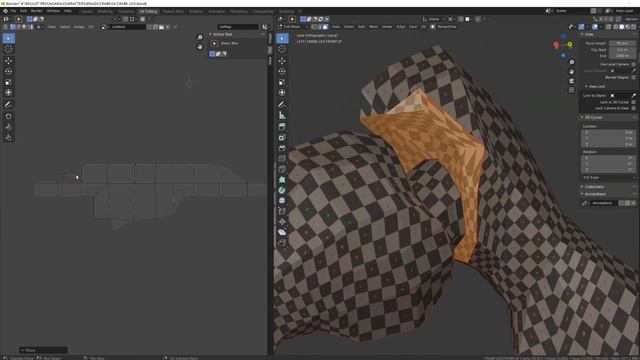Select the UV editor Annotate tool
The height and width of the screenshot is (360, 640).
coord(9,104)
